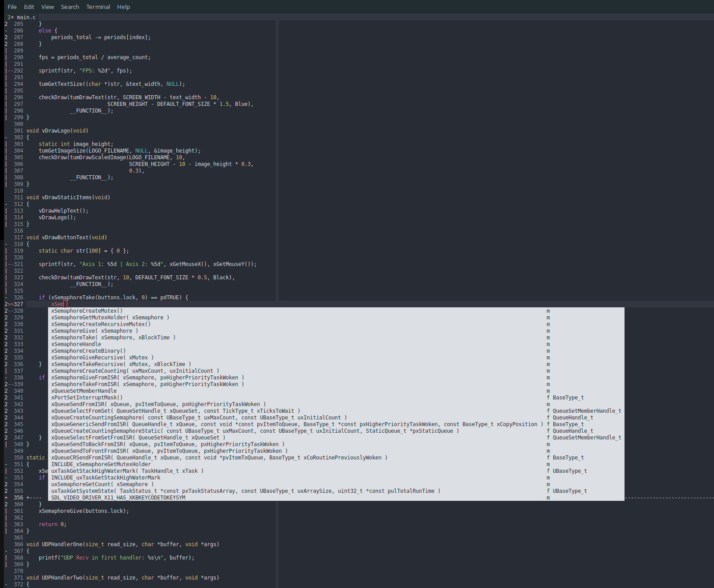Choose xQueueSendFromISR suggestion
The image size is (714, 588).
(x=336, y=404)
